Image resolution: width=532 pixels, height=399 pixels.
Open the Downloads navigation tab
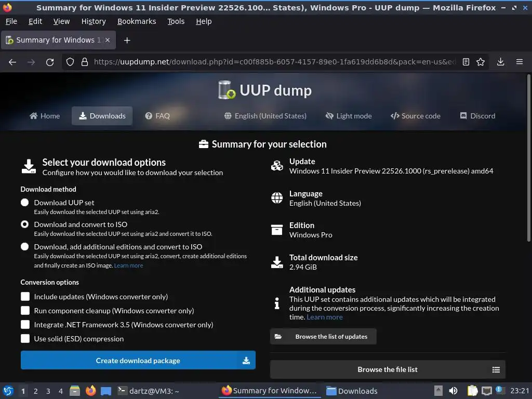(x=102, y=116)
